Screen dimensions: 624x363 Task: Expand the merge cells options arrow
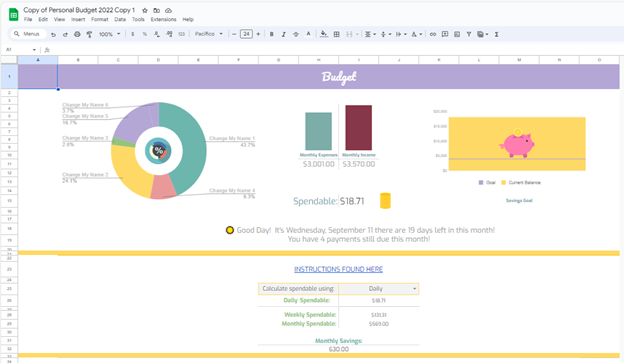click(x=357, y=34)
